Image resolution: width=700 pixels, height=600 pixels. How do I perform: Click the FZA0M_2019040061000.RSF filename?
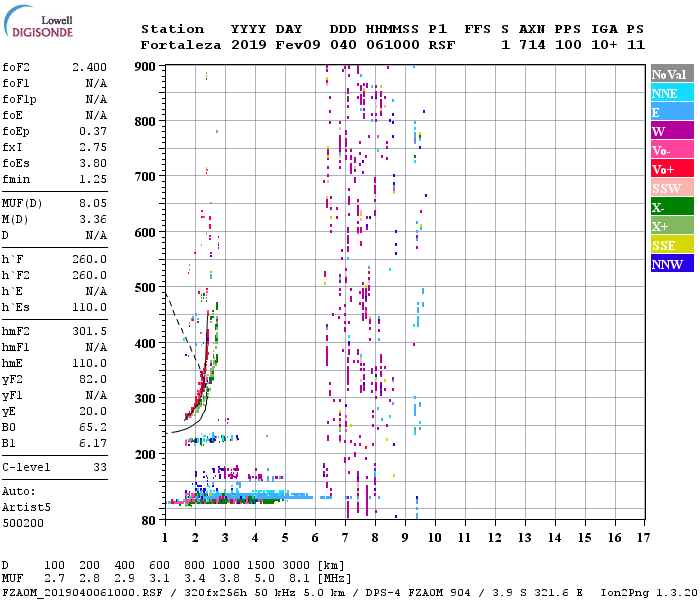(x=83, y=593)
